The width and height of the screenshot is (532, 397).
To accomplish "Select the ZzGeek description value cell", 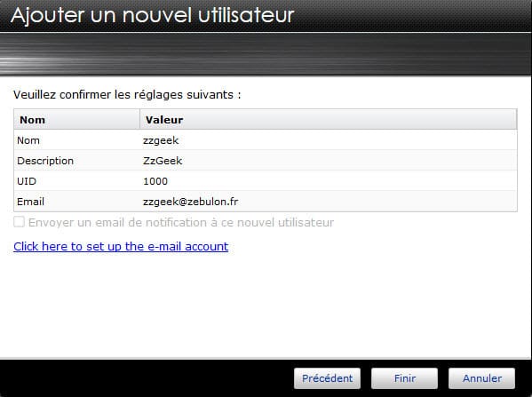I will (329, 161).
